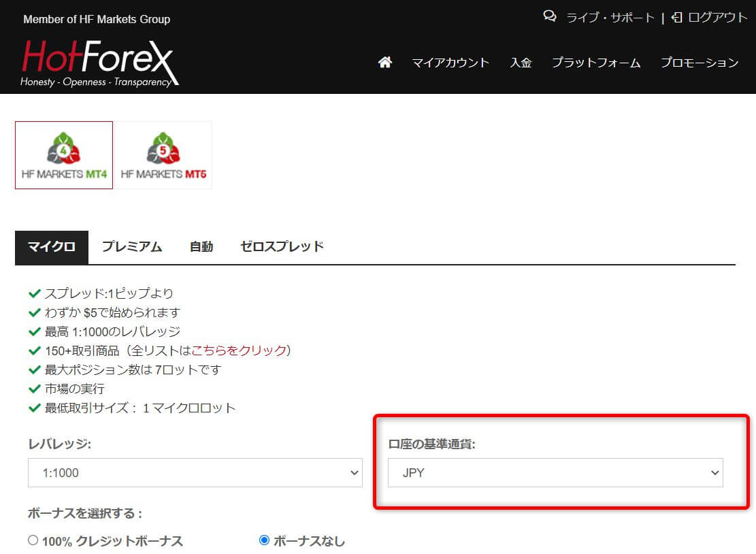
Task: Click the ログアウト link
Action: click(718, 18)
